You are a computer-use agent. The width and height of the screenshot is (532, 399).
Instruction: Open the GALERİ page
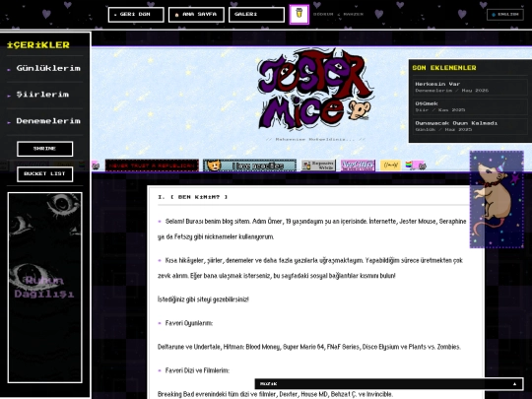pos(256,15)
